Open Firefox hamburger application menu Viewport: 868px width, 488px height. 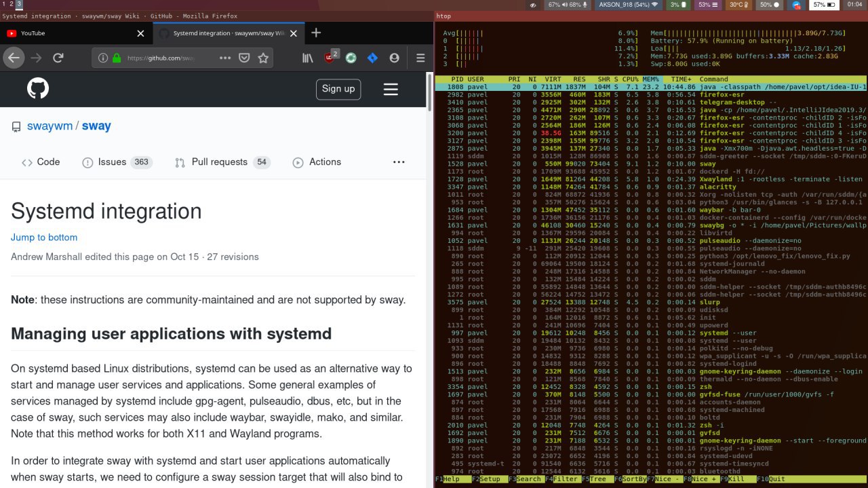(420, 58)
